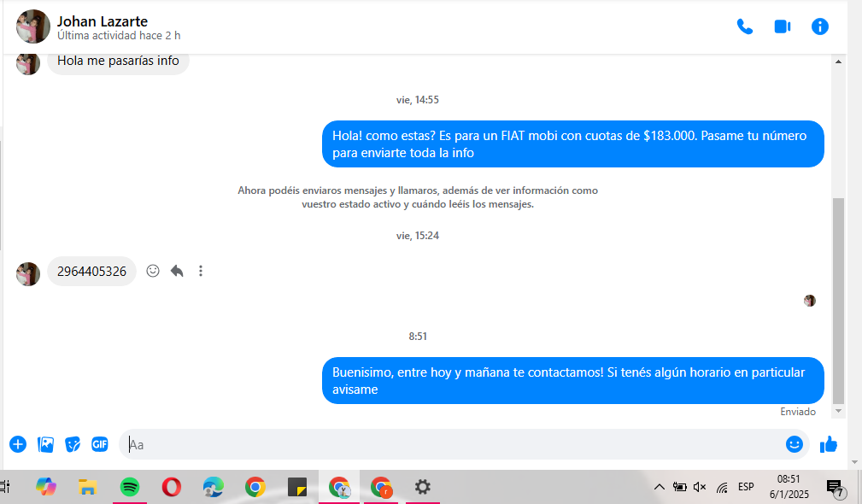Open Wi-Fi network tray icon
The height and width of the screenshot is (504, 862).
(723, 487)
